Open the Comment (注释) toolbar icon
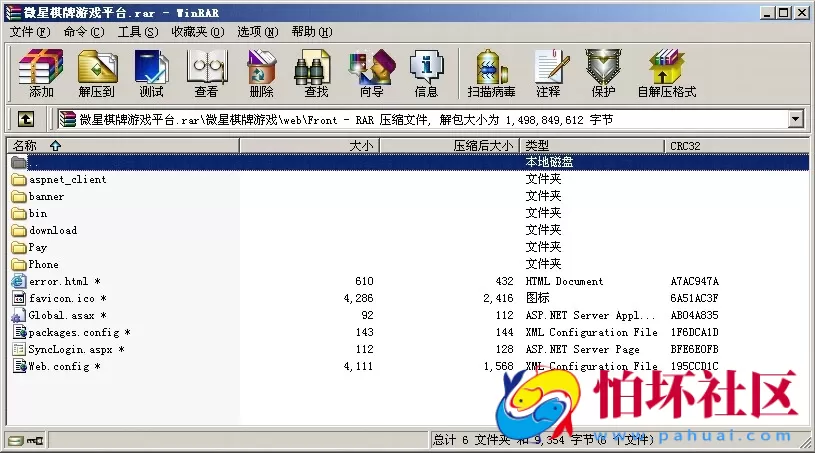This screenshot has height=453, width=815. click(x=549, y=73)
